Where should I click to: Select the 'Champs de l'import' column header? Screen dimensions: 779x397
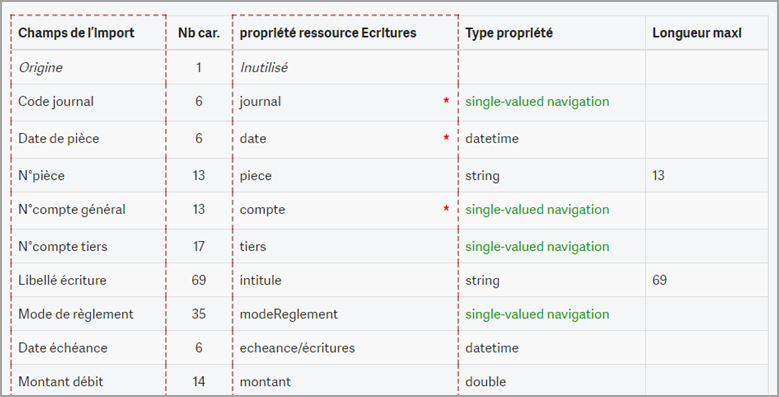coord(76,33)
